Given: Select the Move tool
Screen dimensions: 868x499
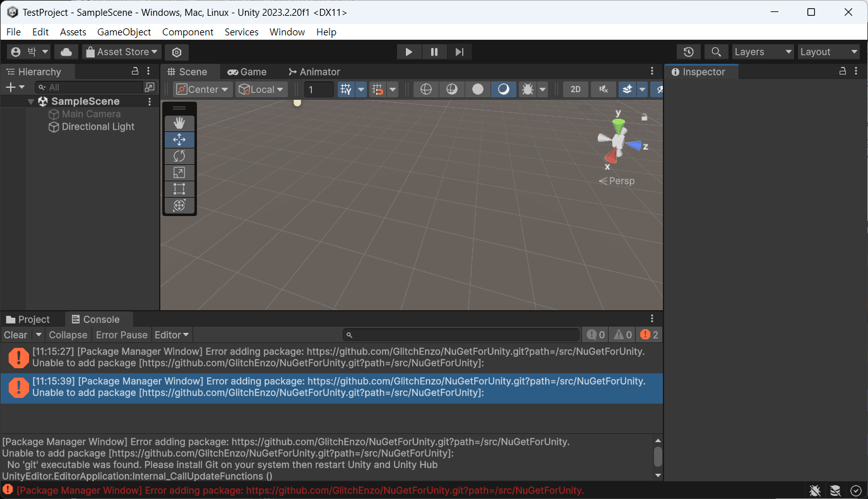Looking at the screenshot, I should tap(179, 140).
